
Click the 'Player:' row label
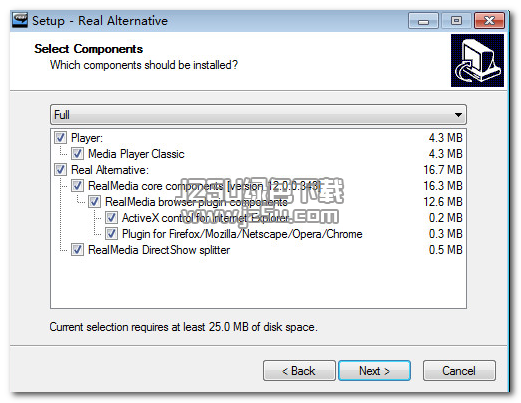coord(87,138)
